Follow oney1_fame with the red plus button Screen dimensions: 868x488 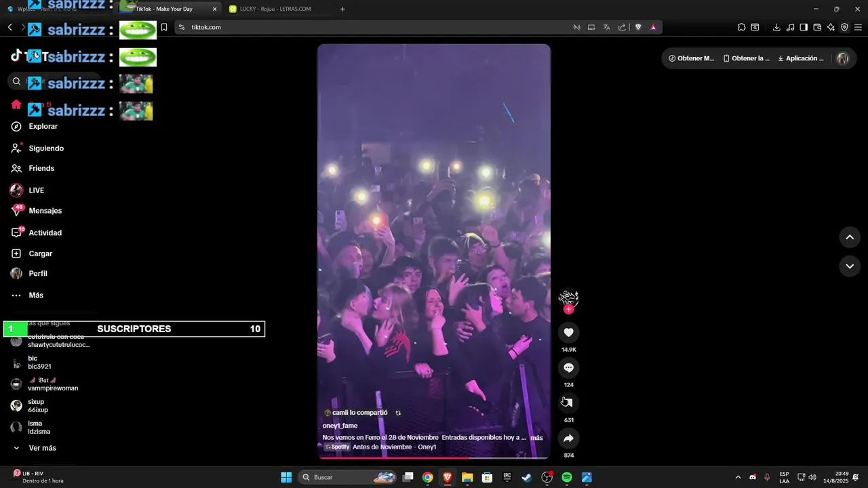point(568,309)
